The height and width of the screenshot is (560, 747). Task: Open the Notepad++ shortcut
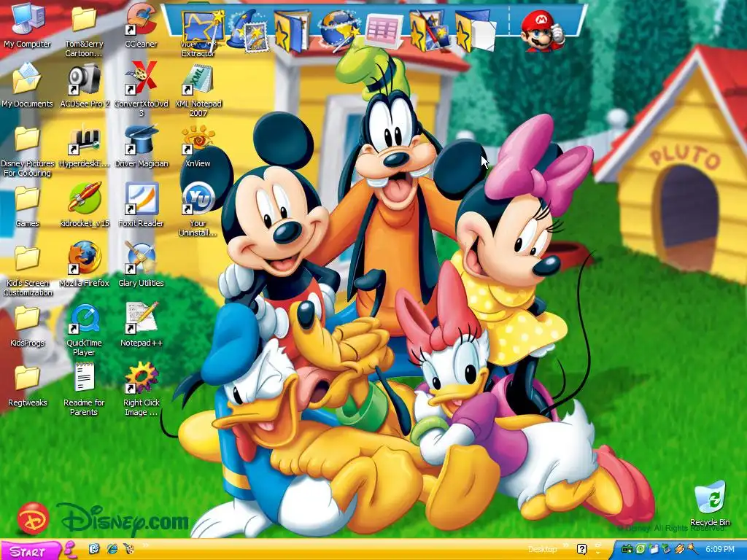pyautogui.click(x=141, y=325)
